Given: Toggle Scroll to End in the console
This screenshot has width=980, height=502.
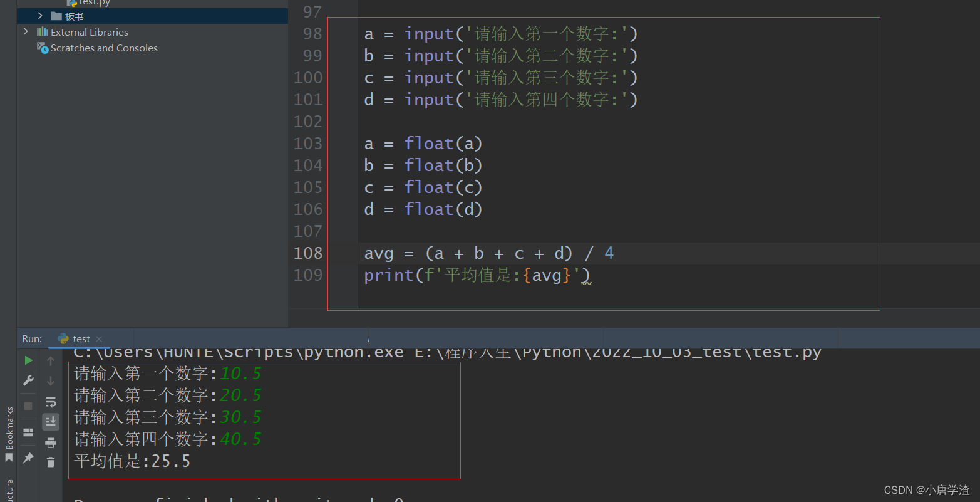Looking at the screenshot, I should click(x=51, y=422).
